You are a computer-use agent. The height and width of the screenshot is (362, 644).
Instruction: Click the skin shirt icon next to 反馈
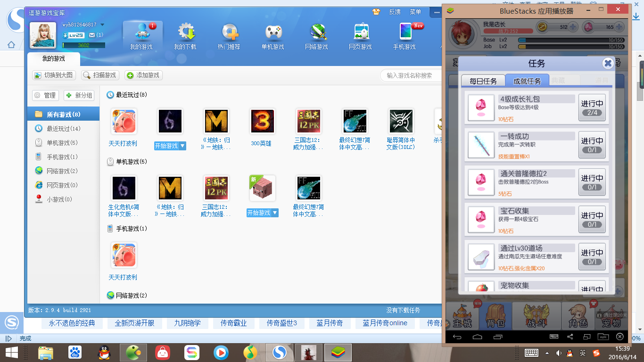(x=376, y=12)
